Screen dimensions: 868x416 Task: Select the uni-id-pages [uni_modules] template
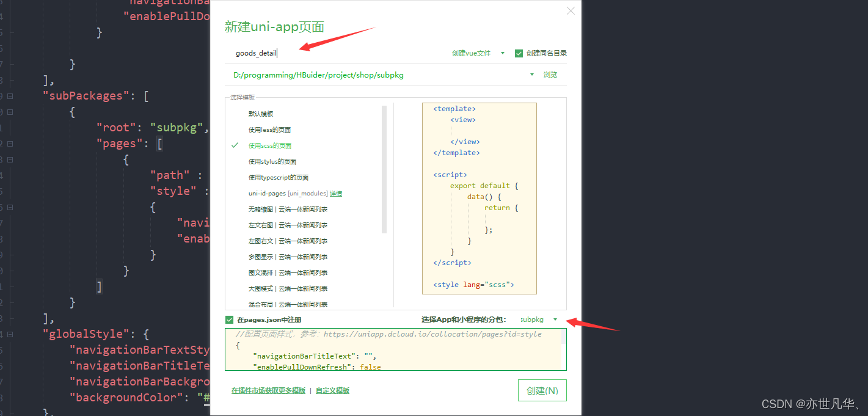coord(288,193)
